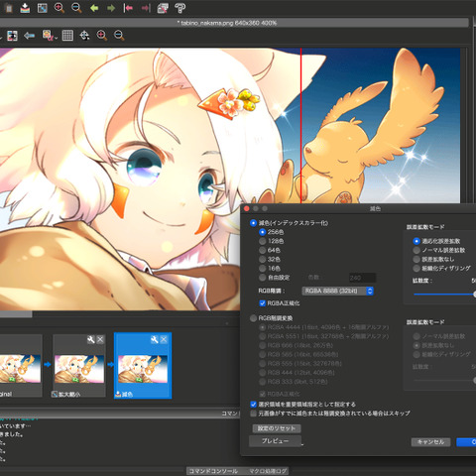Image resolution: width=476 pixels, height=476 pixels.
Task: Adjust the upper 拡散度 slider
Action: [x=444, y=294]
